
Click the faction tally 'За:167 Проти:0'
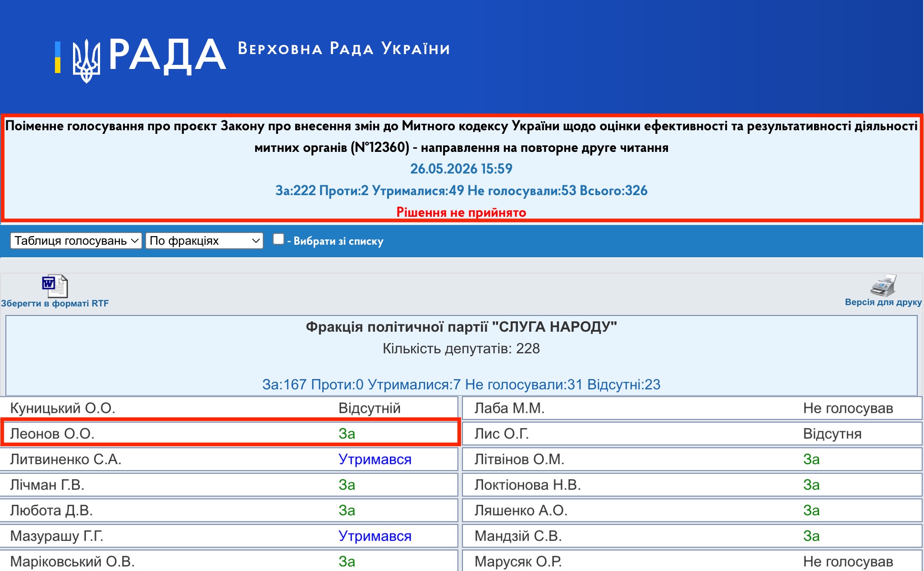click(461, 384)
